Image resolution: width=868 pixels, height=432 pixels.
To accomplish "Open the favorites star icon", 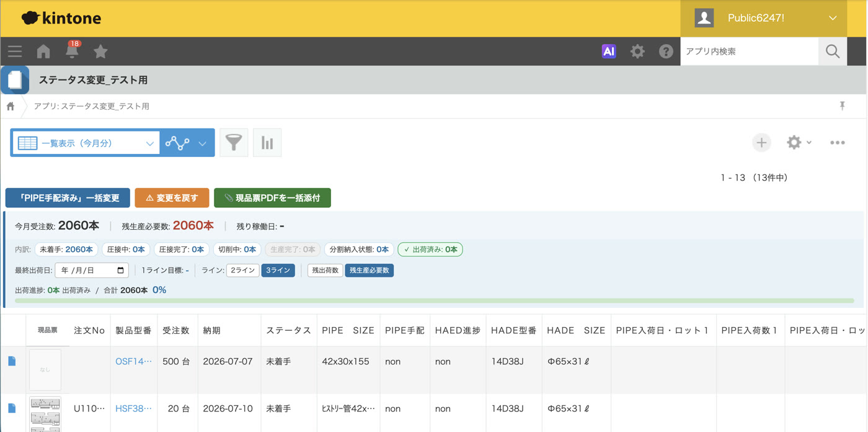I will (x=100, y=52).
